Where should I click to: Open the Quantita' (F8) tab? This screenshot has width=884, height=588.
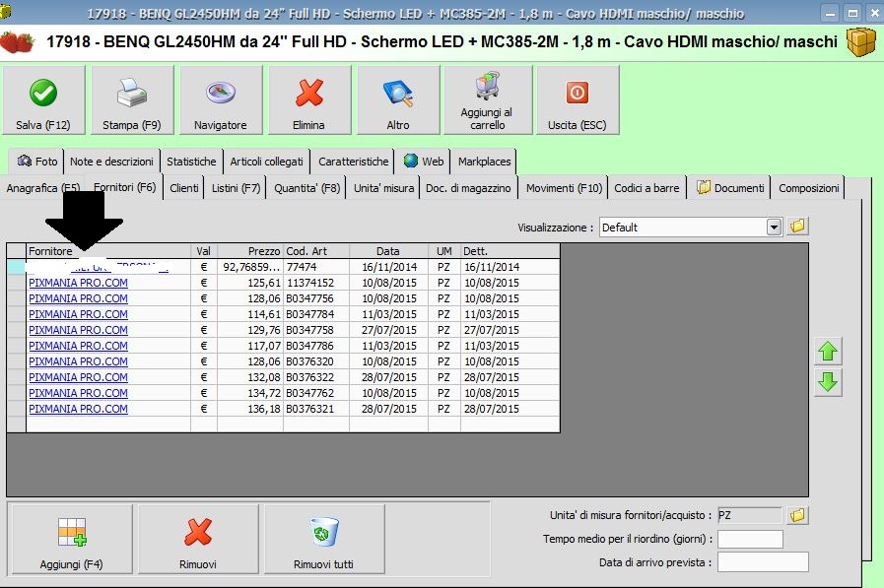coord(307,188)
